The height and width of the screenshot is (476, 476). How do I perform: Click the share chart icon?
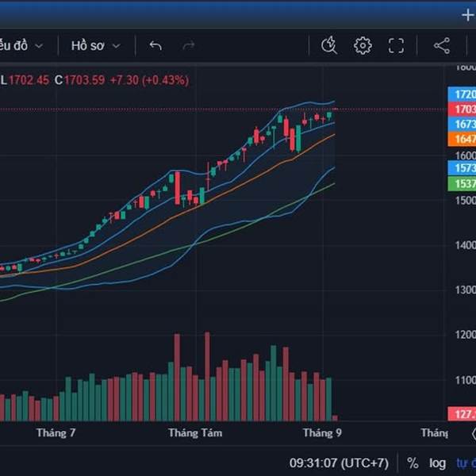442,46
